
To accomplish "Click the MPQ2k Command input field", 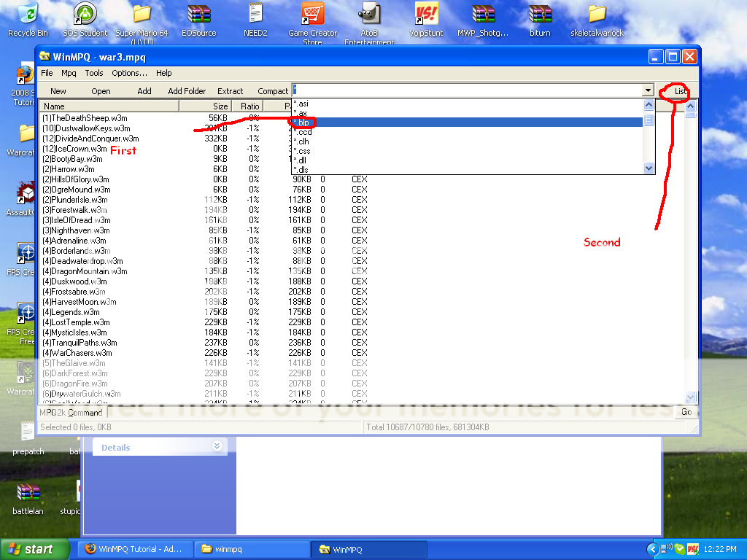I will coord(391,412).
